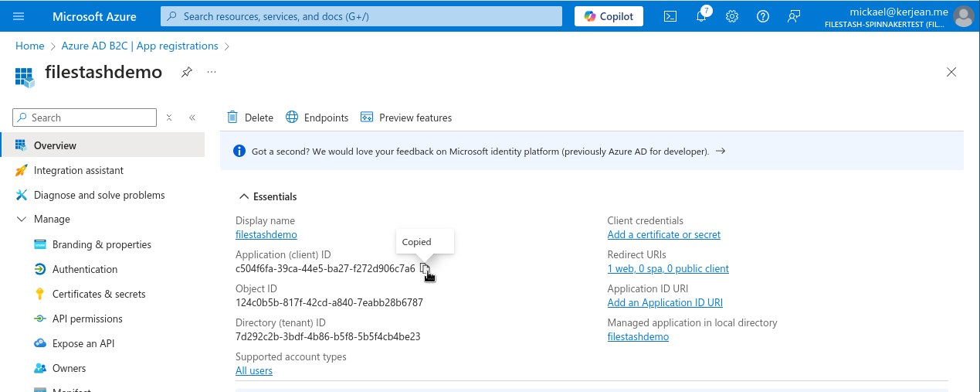Open the Azure portal hamburger menu

[19, 16]
